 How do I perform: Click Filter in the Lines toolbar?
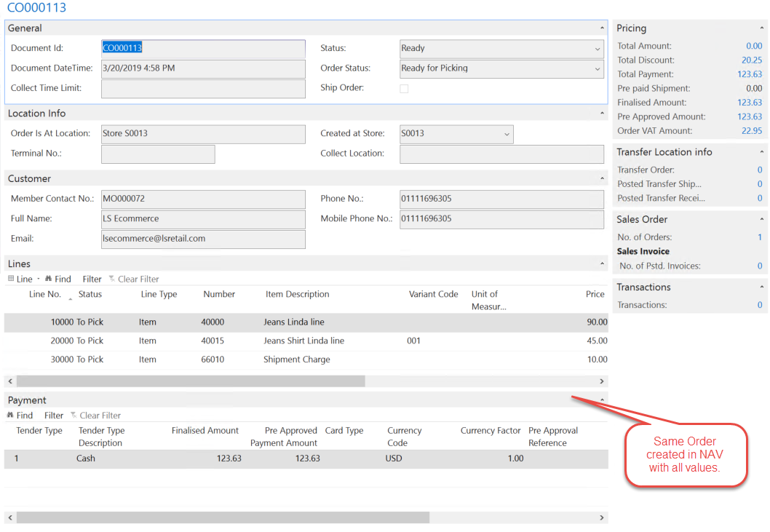(x=92, y=279)
